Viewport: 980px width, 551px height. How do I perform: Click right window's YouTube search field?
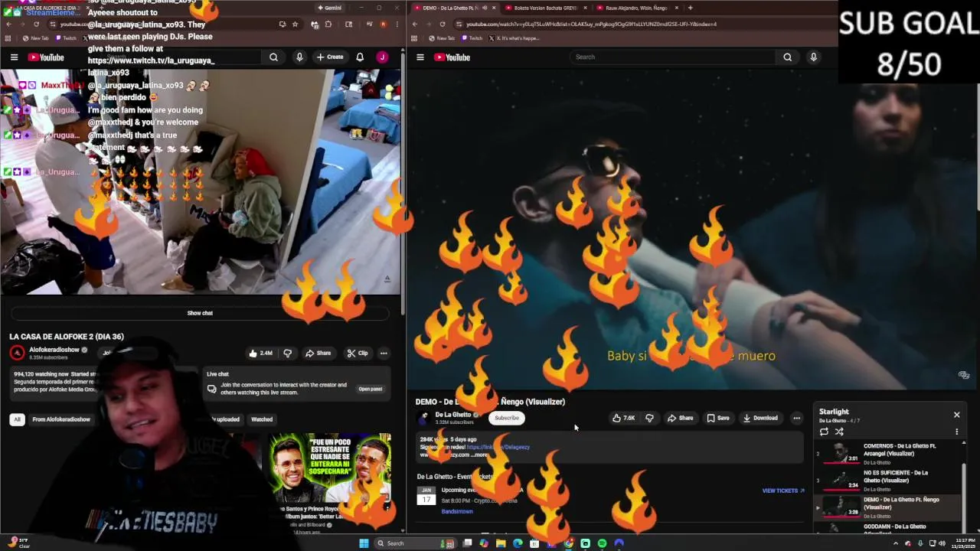click(672, 57)
